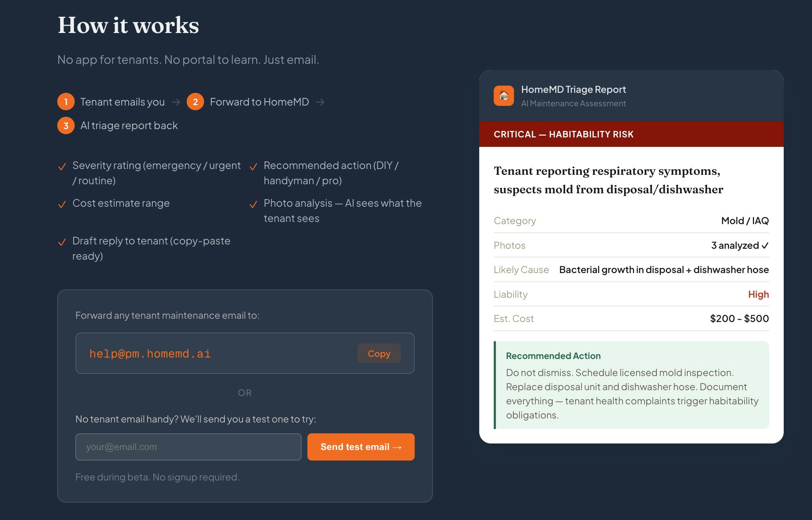Click checkmark beside Recommended action
812x520 pixels.
(x=253, y=167)
